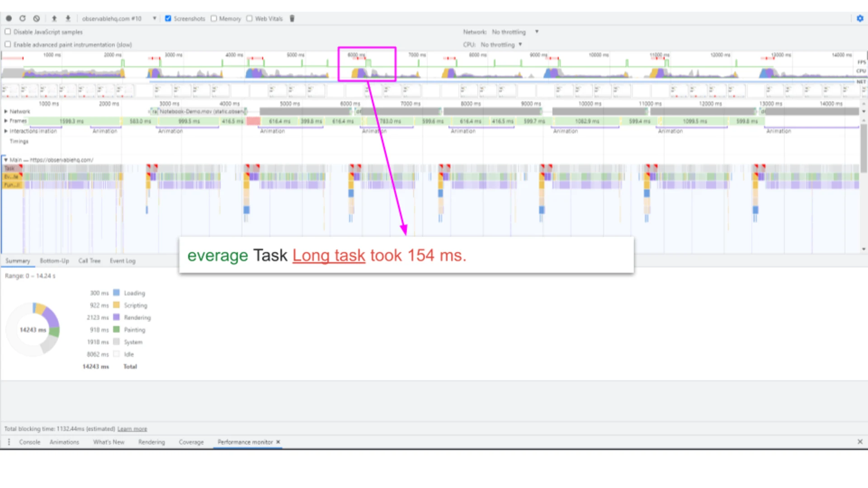Click the Learn more link
Image resolution: width=868 pixels, height=488 pixels.
click(x=132, y=429)
